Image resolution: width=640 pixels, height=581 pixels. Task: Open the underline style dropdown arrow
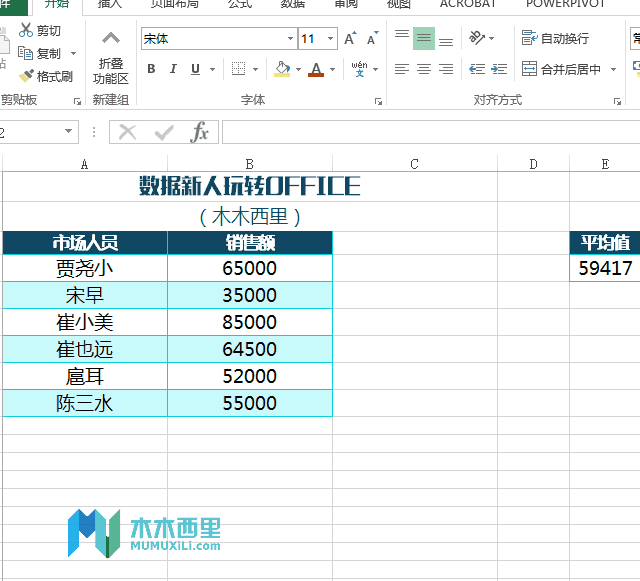coord(212,69)
